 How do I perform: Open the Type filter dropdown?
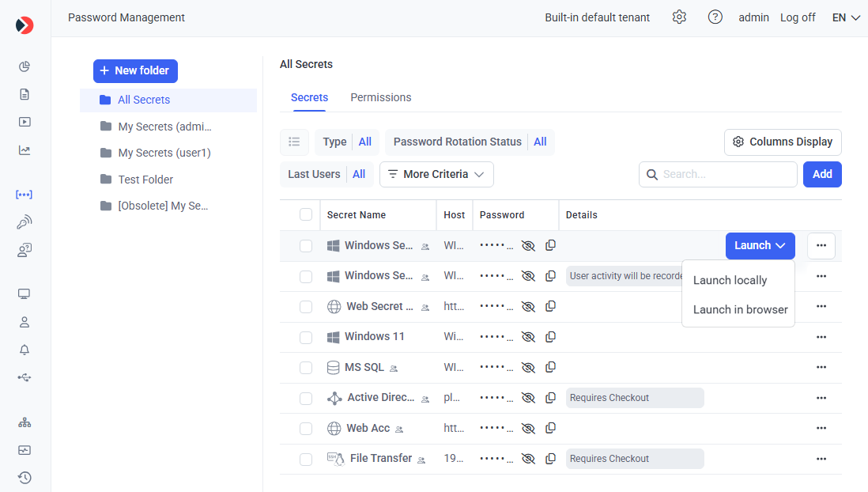(x=347, y=142)
